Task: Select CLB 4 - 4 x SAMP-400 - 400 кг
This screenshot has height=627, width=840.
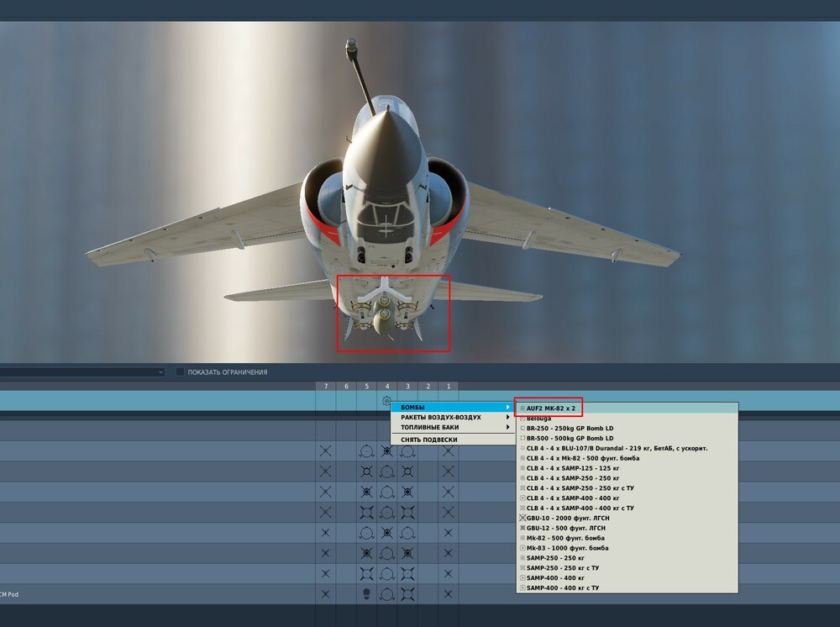Action: pos(627,498)
